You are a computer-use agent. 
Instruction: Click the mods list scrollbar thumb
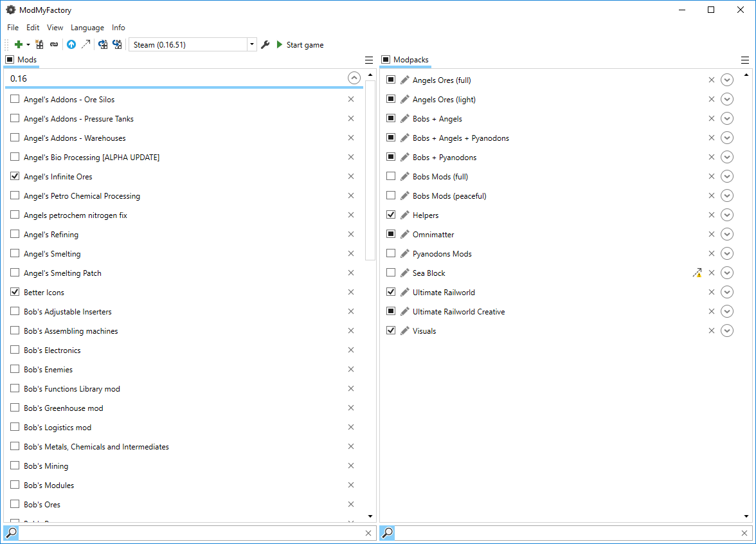tap(370, 170)
